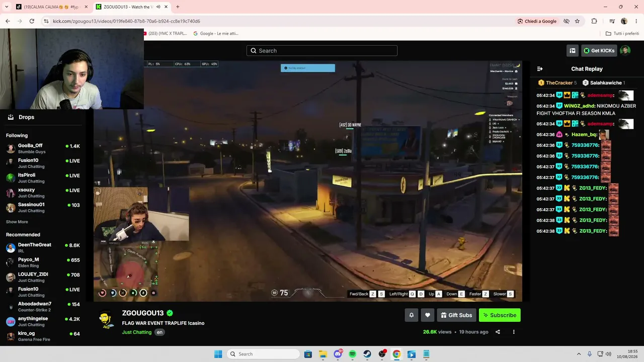
Task: Open kiro_og recommended channel
Action: tap(43, 336)
